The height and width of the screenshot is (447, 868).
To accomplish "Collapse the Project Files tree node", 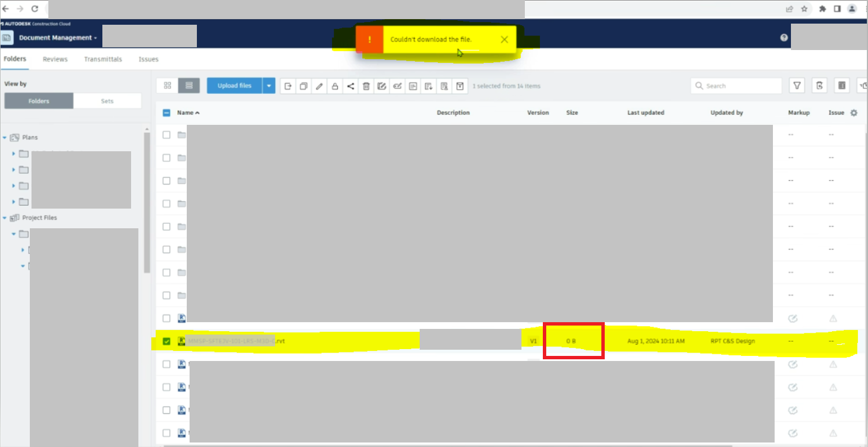I will click(x=5, y=218).
